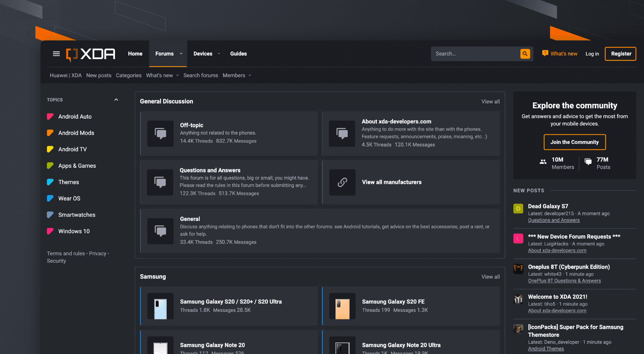Click the Windows 10 topic icon
The image size is (644, 354).
pyautogui.click(x=50, y=231)
